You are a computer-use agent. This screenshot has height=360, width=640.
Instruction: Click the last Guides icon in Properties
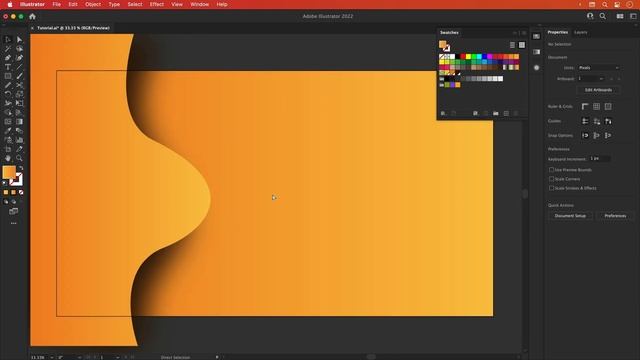click(x=608, y=121)
